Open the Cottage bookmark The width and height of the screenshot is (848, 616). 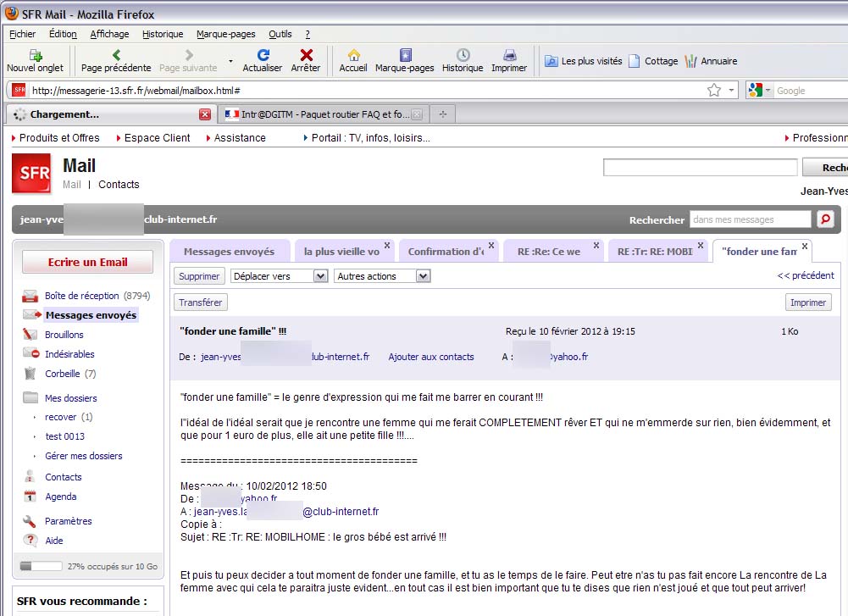point(653,61)
